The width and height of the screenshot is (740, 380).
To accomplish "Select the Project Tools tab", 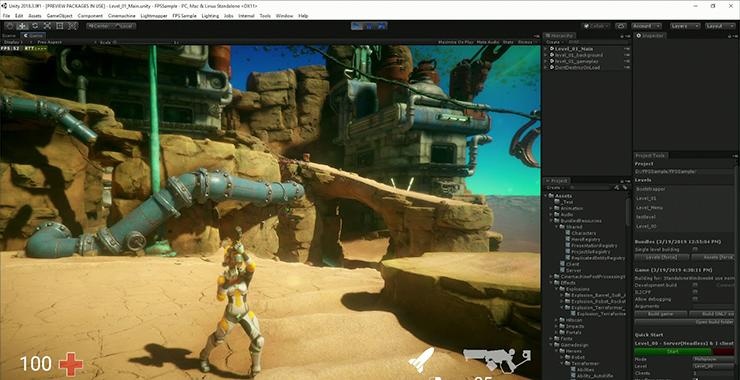I will [650, 155].
